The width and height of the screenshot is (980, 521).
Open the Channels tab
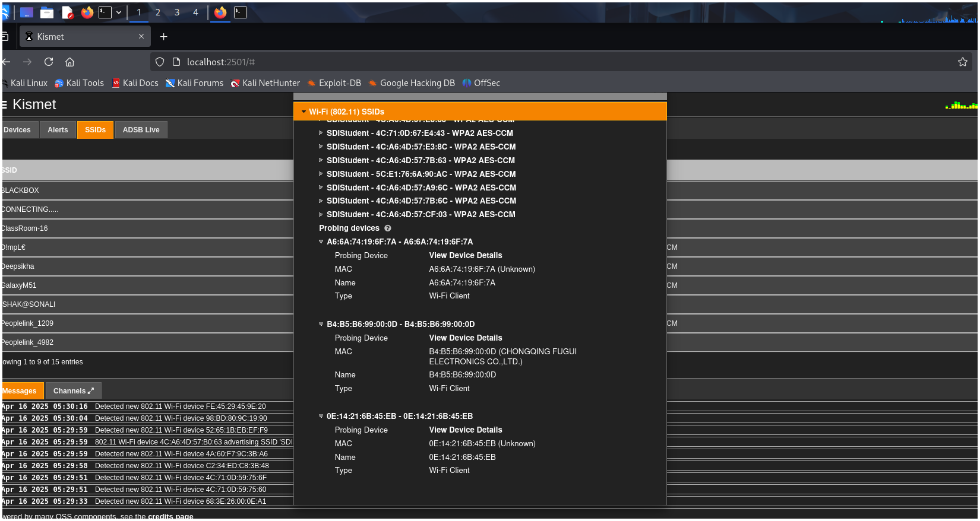(74, 391)
